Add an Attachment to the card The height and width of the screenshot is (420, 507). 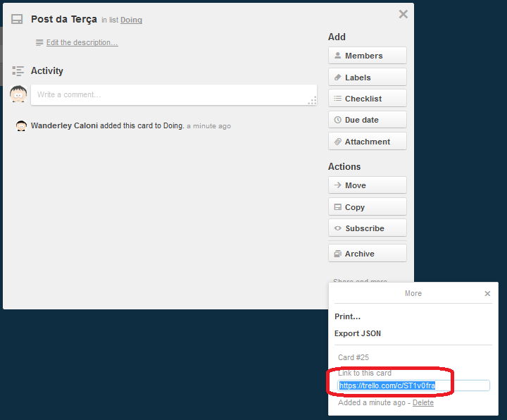(x=367, y=142)
